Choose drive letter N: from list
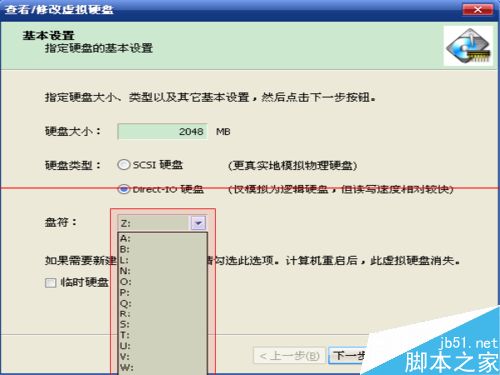 coord(163,271)
